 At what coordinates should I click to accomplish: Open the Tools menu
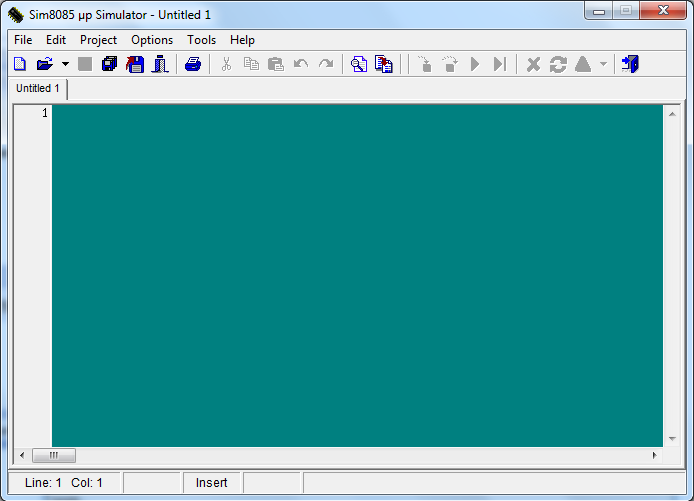(201, 40)
